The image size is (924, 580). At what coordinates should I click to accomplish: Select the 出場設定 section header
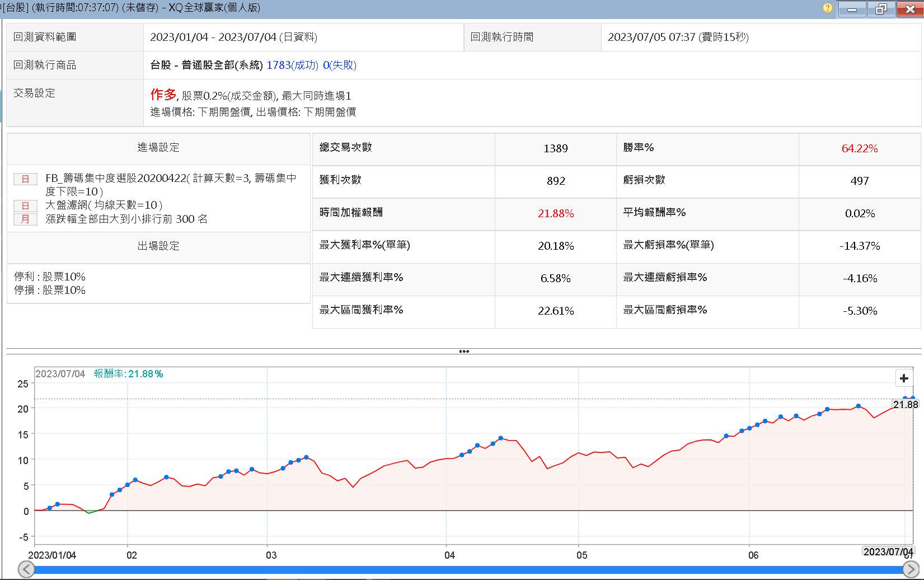(x=158, y=246)
